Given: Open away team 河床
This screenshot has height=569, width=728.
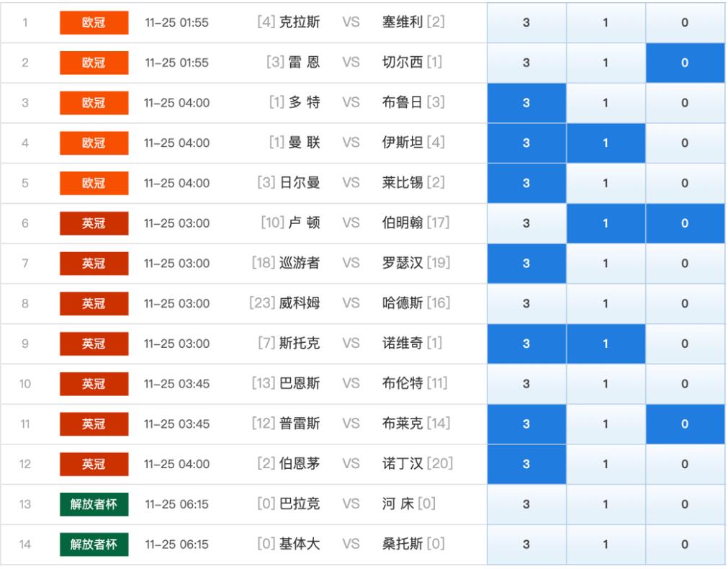Looking at the screenshot, I should [398, 504].
